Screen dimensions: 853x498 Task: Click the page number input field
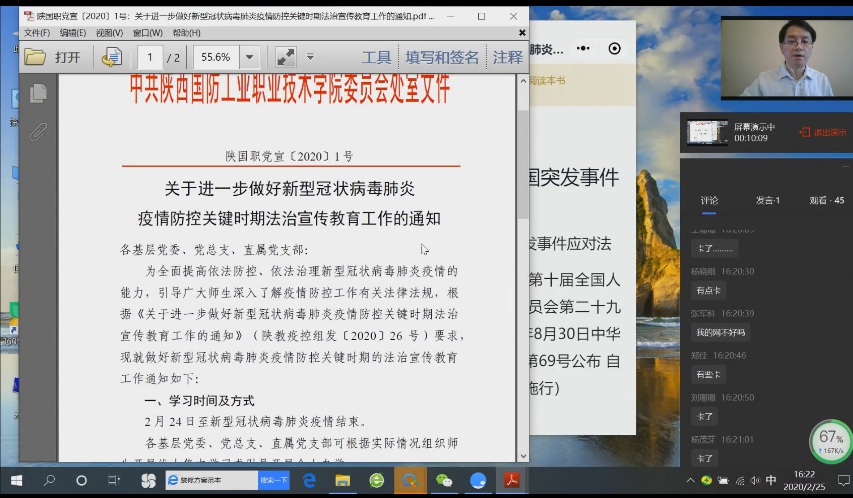pos(150,57)
